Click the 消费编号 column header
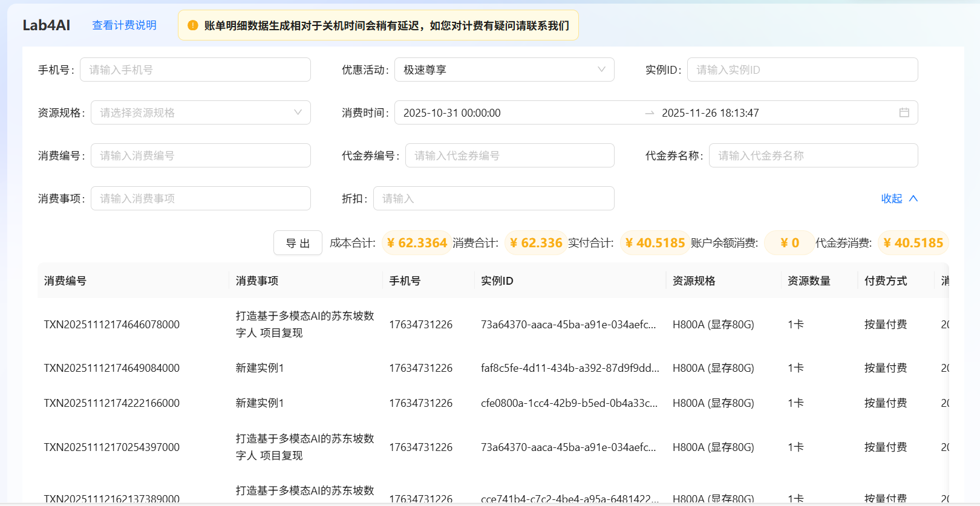The height and width of the screenshot is (506, 980). pos(65,281)
